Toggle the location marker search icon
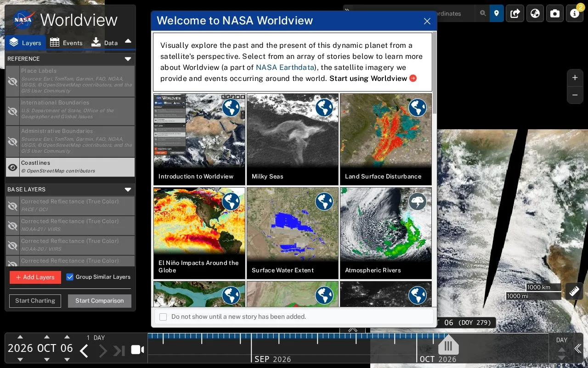 point(497,13)
